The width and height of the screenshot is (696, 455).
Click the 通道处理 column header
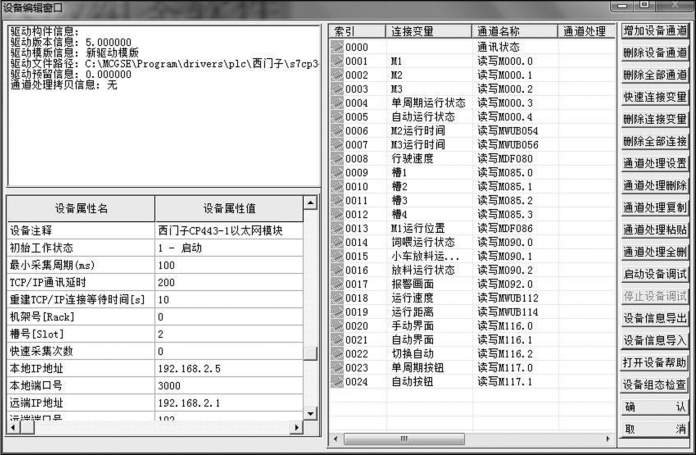click(587, 31)
